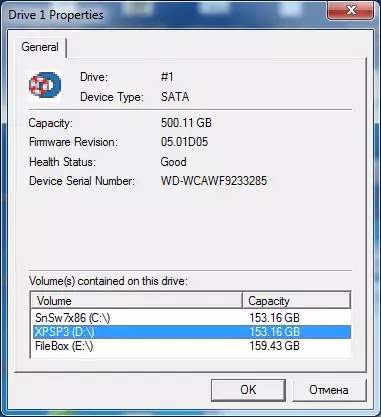
Task: Select the FileBox (E:\) volume row
Action: point(192,346)
